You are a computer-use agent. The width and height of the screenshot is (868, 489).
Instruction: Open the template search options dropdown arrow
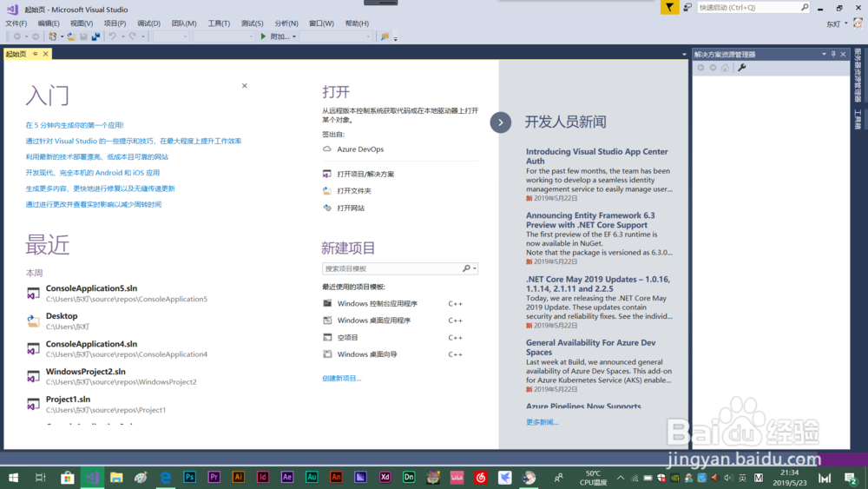475,268
